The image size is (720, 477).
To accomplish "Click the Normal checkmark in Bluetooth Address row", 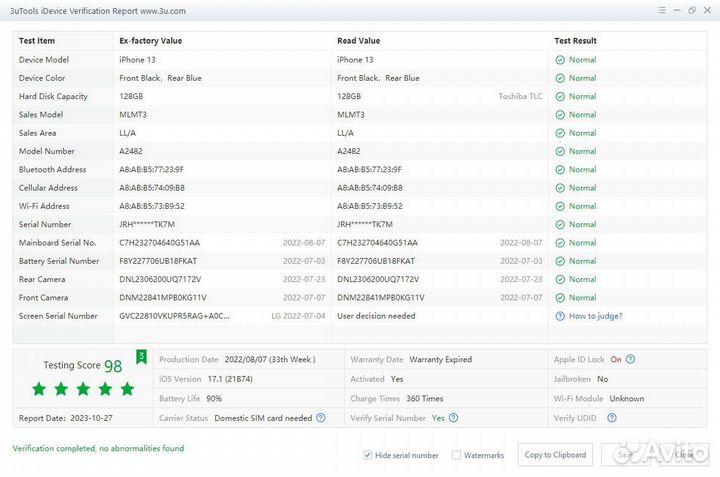I will (560, 170).
